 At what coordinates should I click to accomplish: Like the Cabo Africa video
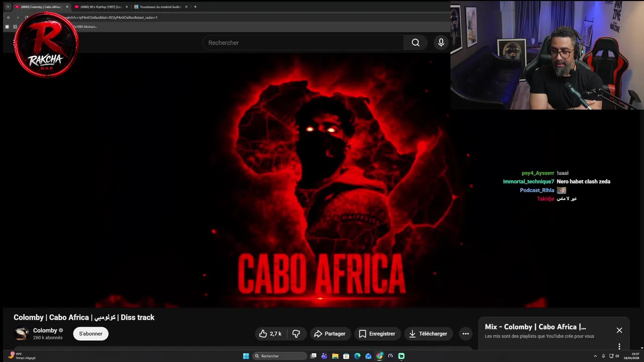click(x=271, y=334)
